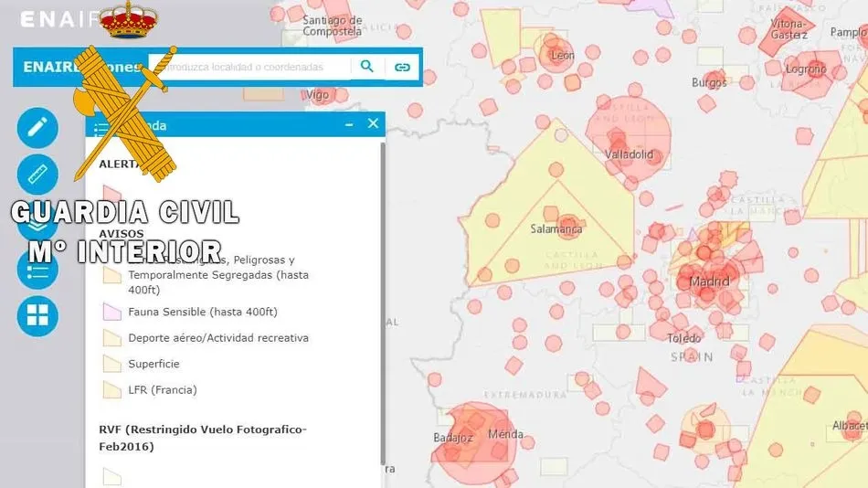Open the basemap gallery grid button
This screenshot has width=868, height=488.
point(37,316)
